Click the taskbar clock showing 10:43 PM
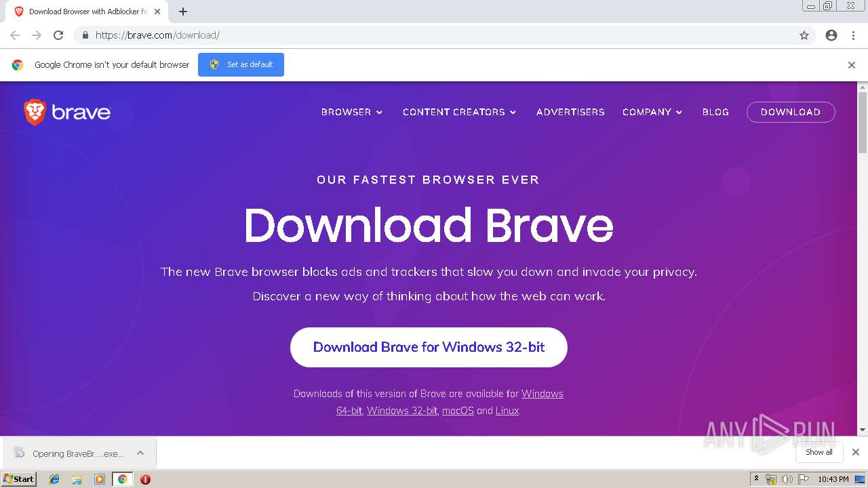This screenshot has width=868, height=488. (833, 479)
